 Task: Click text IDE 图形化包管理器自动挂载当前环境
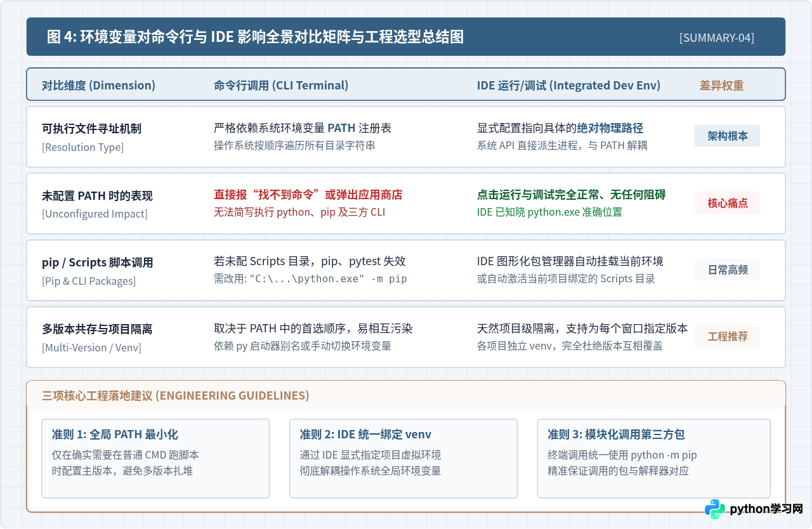pyautogui.click(x=570, y=261)
